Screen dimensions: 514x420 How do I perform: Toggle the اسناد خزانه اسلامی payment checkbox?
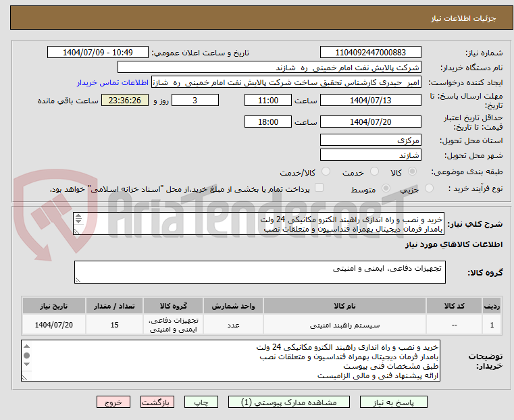(x=319, y=188)
